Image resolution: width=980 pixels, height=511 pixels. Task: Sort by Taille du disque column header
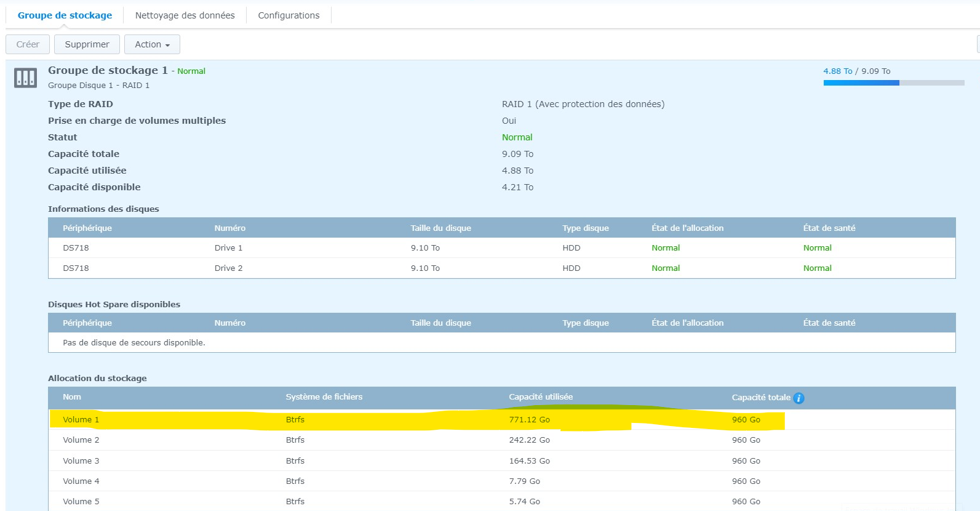[x=440, y=228]
